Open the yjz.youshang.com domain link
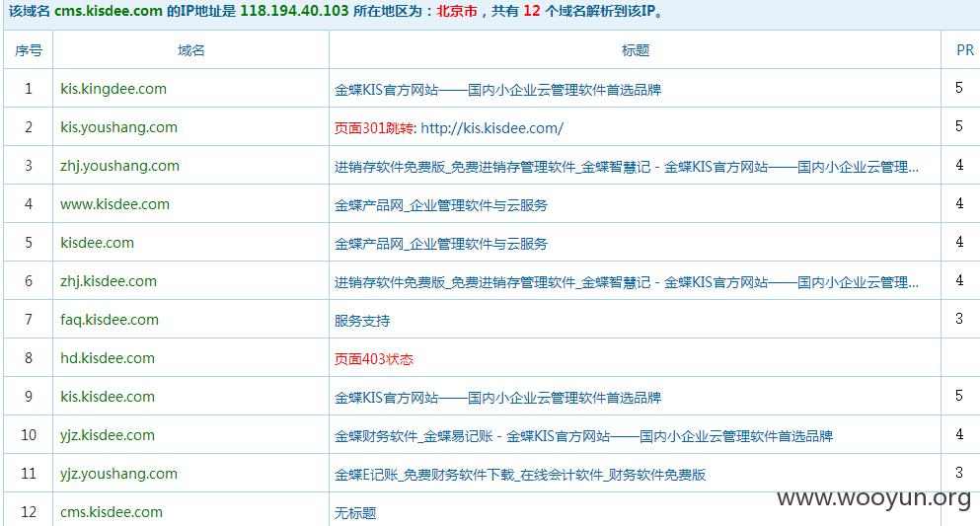The image size is (980, 526). tap(118, 474)
